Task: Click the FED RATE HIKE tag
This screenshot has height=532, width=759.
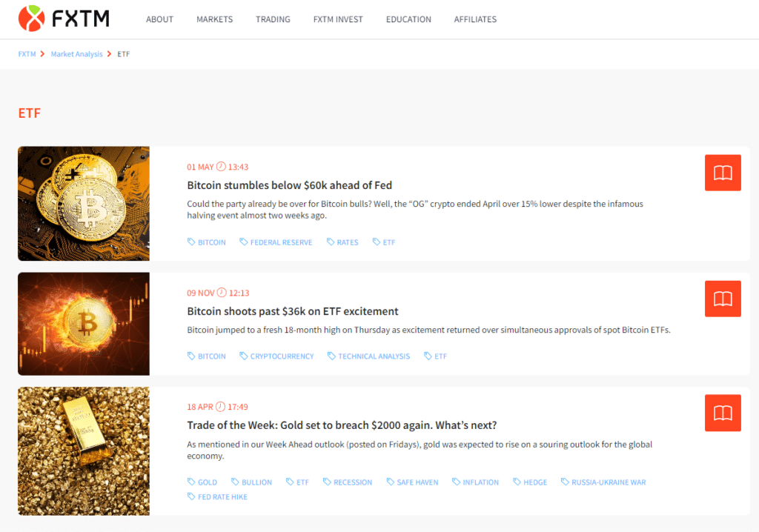Action: tap(217, 496)
